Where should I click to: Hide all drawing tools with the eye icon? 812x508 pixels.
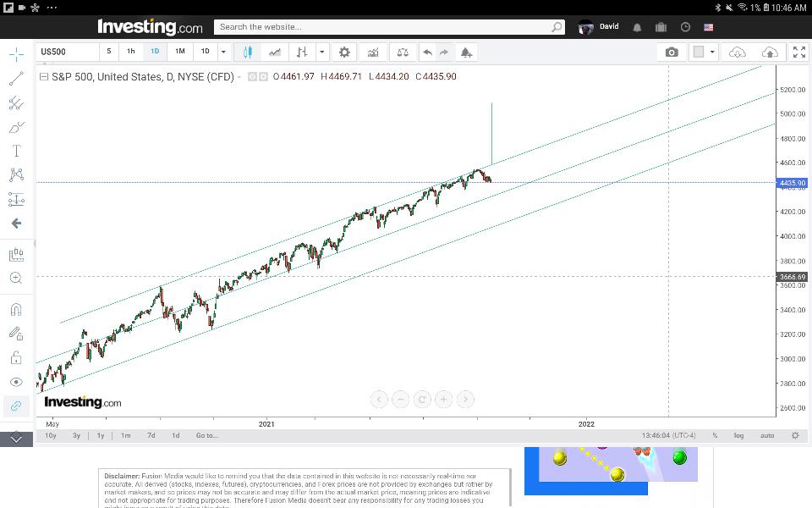(16, 382)
